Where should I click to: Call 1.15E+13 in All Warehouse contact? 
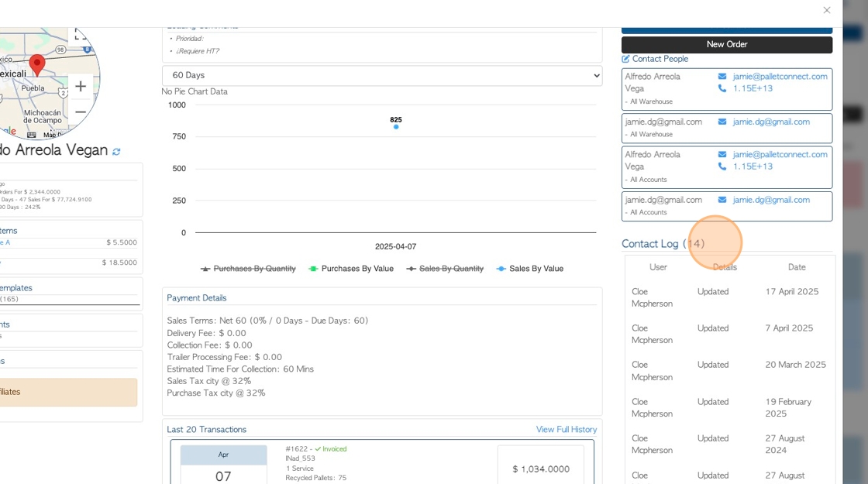pos(753,88)
